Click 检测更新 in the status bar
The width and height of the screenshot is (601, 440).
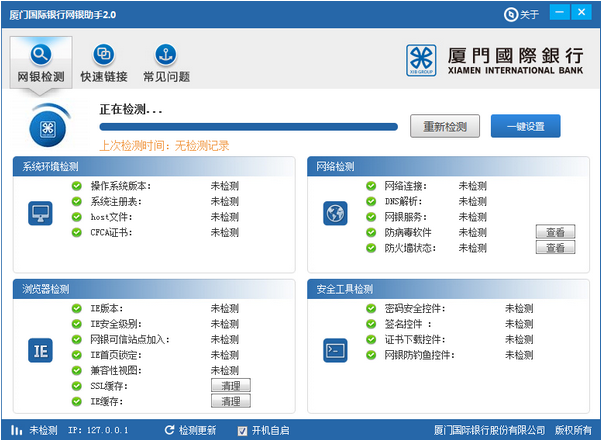point(190,430)
